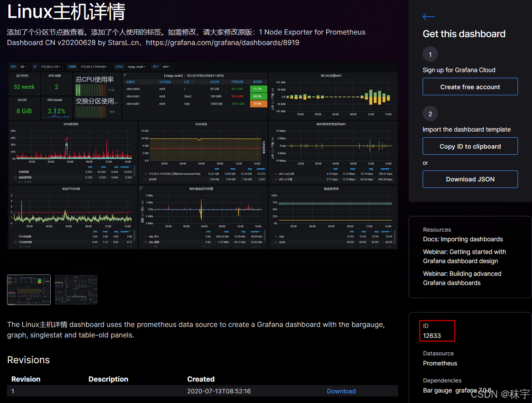Click the Prometheus datasource text
This screenshot has width=532, height=403.
440,363
